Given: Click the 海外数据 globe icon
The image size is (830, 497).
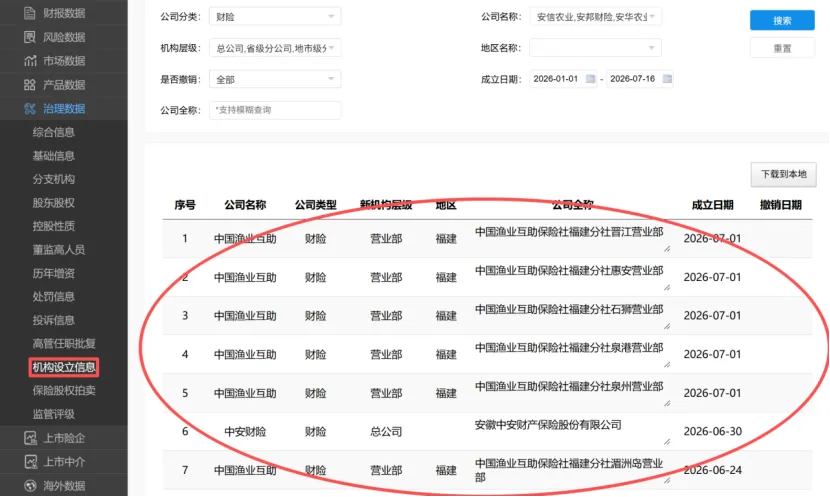Looking at the screenshot, I should (30, 485).
